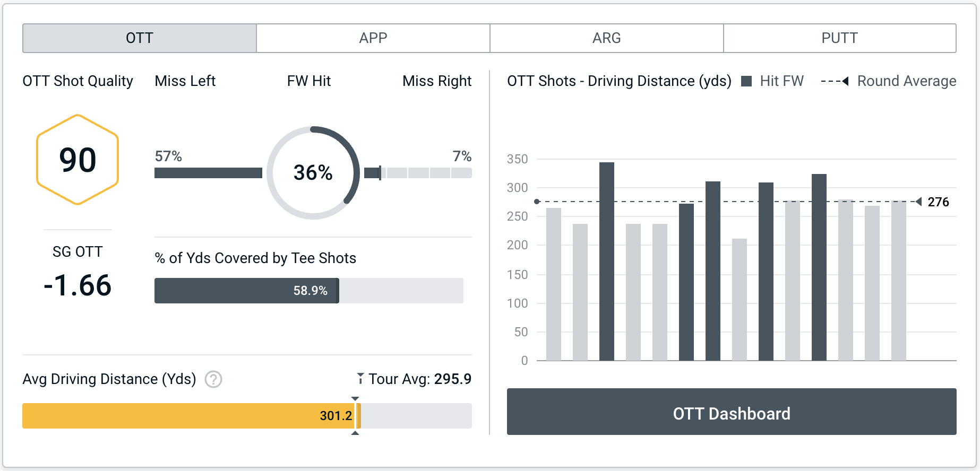
Task: Click the 57% Miss Left bar
Action: tap(208, 173)
